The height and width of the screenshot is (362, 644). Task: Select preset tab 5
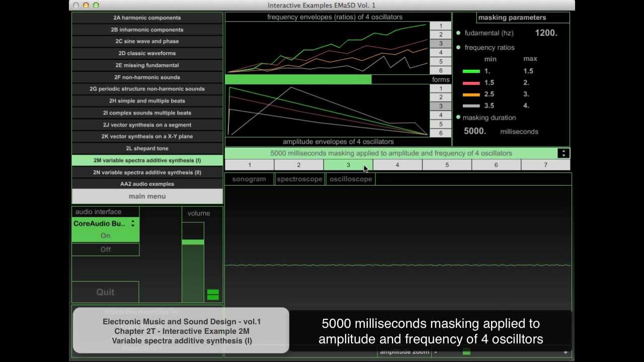coord(447,165)
